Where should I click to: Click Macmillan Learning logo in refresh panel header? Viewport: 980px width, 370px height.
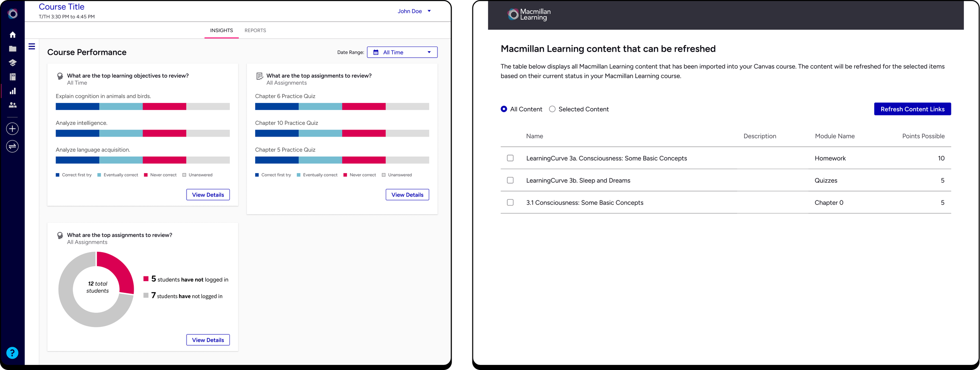tap(529, 14)
